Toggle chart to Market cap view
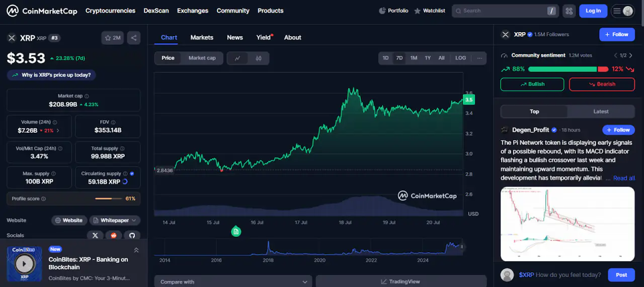The image size is (644, 287). click(202, 58)
